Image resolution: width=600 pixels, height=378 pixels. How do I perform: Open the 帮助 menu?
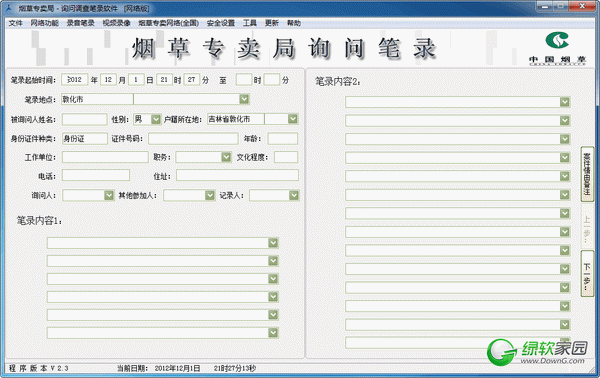click(x=294, y=23)
